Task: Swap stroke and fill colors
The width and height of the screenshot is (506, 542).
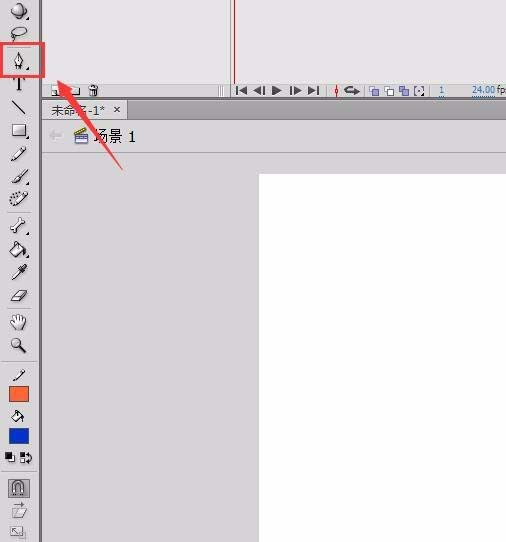Action: point(26,457)
